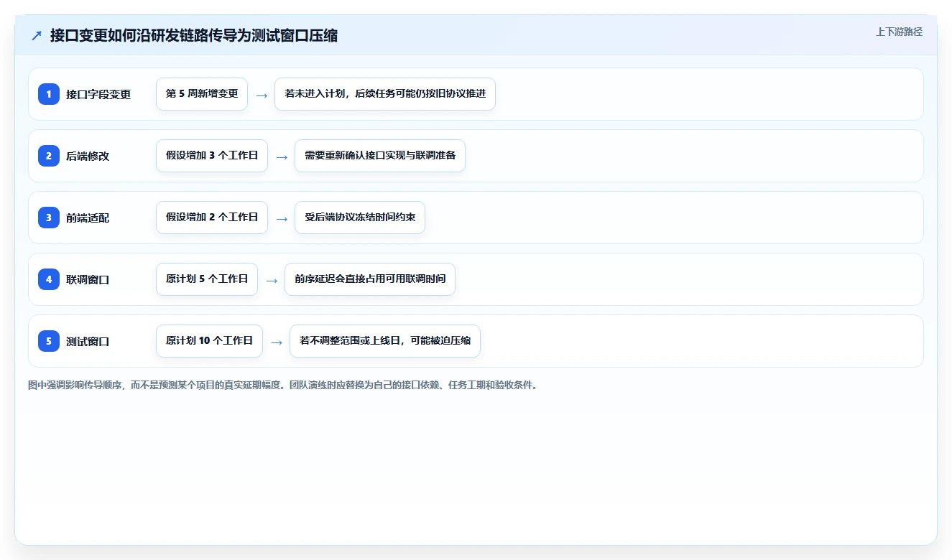Click the diagonal arrow icon beside the title
The height and width of the screenshot is (560, 952).
click(x=37, y=36)
